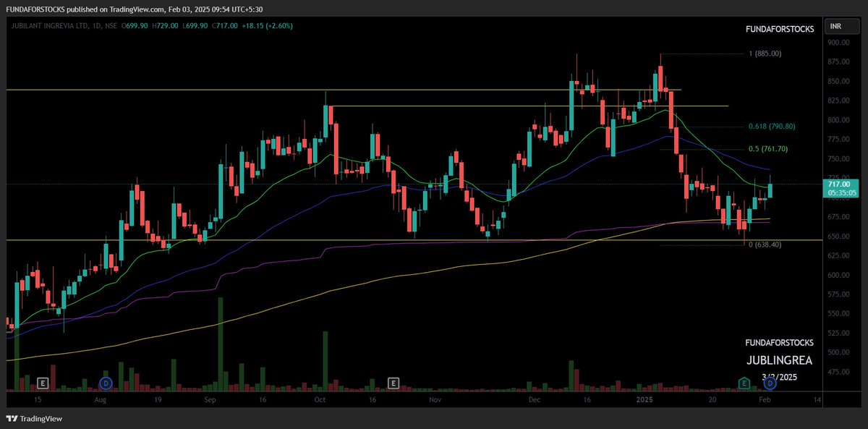Screen dimensions: 868x429
Task: Click dividend marker D above Feb label
Action: [x=770, y=382]
